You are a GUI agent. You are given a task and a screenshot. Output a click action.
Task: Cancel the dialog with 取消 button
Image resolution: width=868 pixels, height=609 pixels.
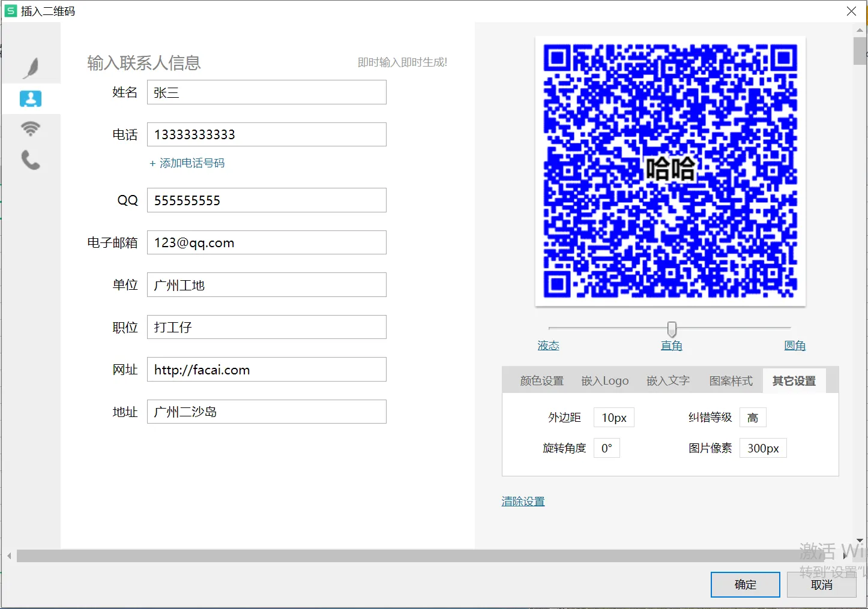(822, 584)
